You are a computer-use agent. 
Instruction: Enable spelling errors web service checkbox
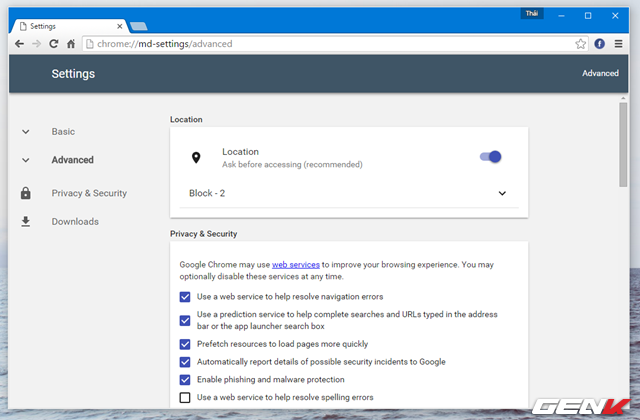tap(185, 397)
